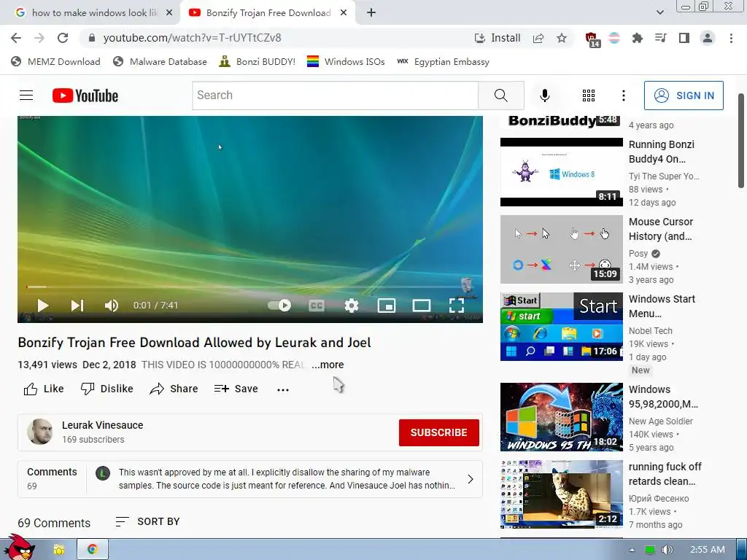Open the striped flag extension icon
The width and height of the screenshot is (747, 560).
pyautogui.click(x=614, y=38)
